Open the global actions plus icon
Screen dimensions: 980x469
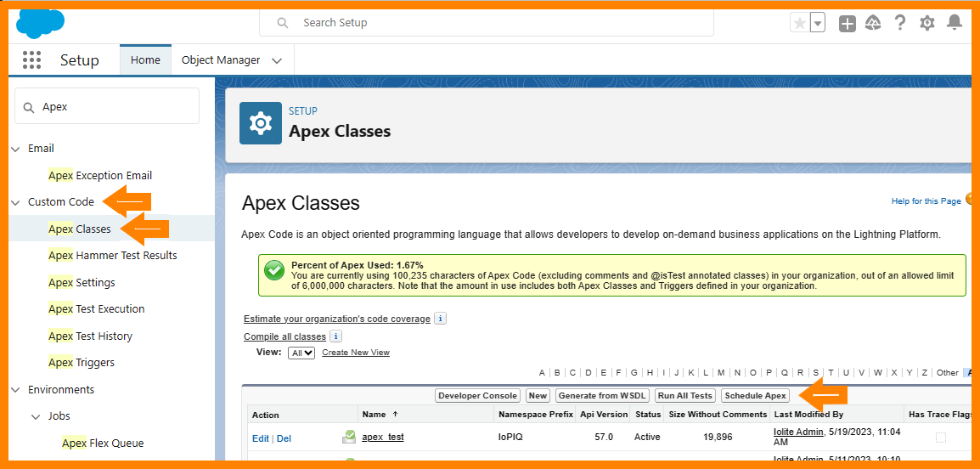(x=847, y=24)
